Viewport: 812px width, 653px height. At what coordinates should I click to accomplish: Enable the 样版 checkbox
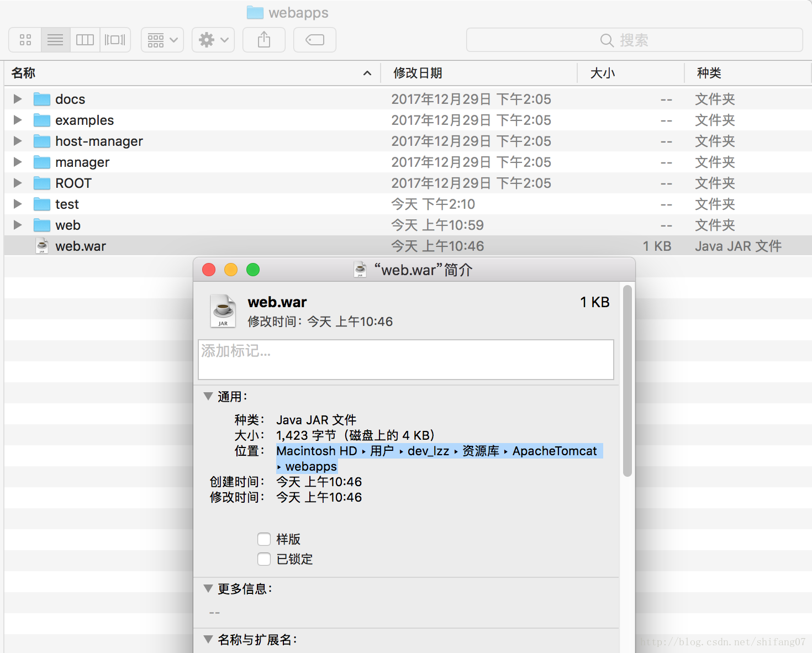tap(264, 539)
